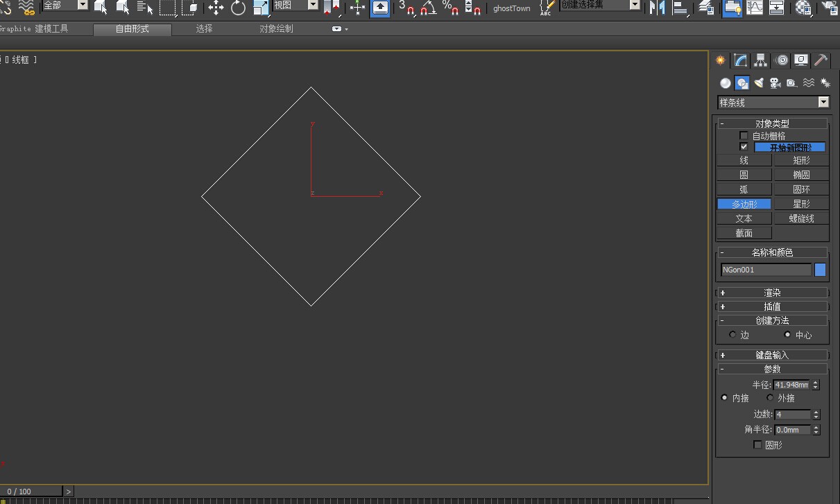
Task: Expand the 渲染 rollout
Action: point(772,293)
